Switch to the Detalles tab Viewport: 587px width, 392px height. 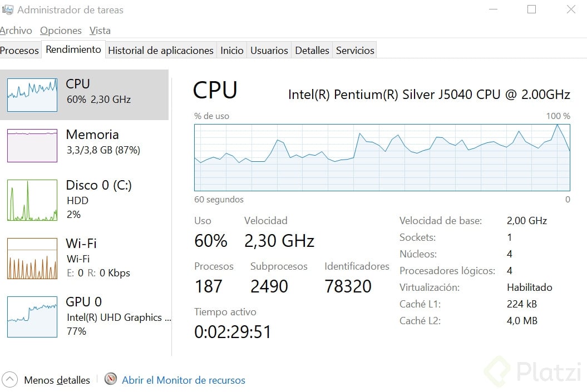pyautogui.click(x=312, y=51)
